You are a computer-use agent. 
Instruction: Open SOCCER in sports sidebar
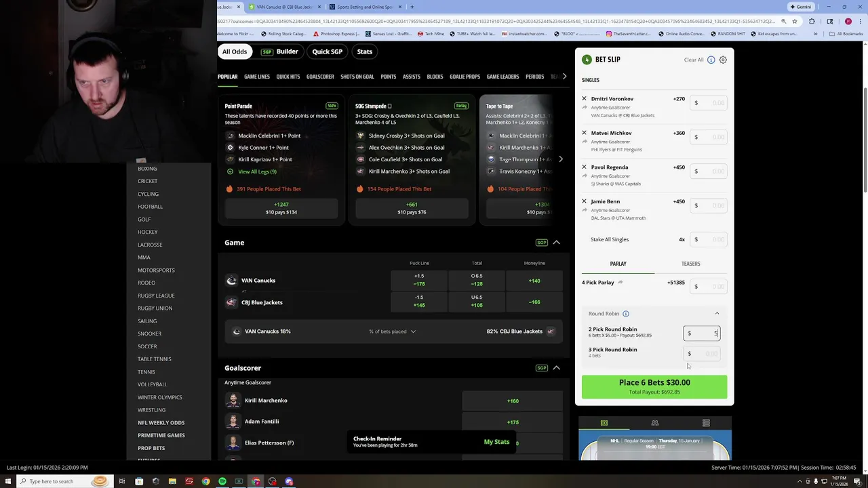(147, 346)
